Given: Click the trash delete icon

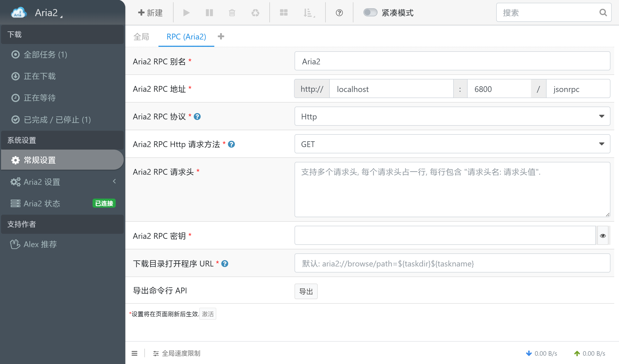Looking at the screenshot, I should 232,13.
